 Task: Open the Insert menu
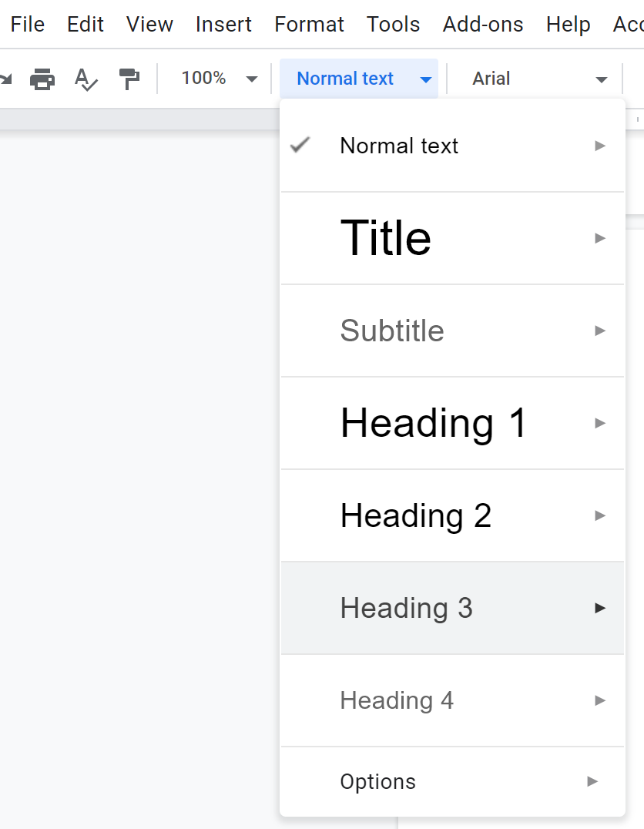(223, 25)
